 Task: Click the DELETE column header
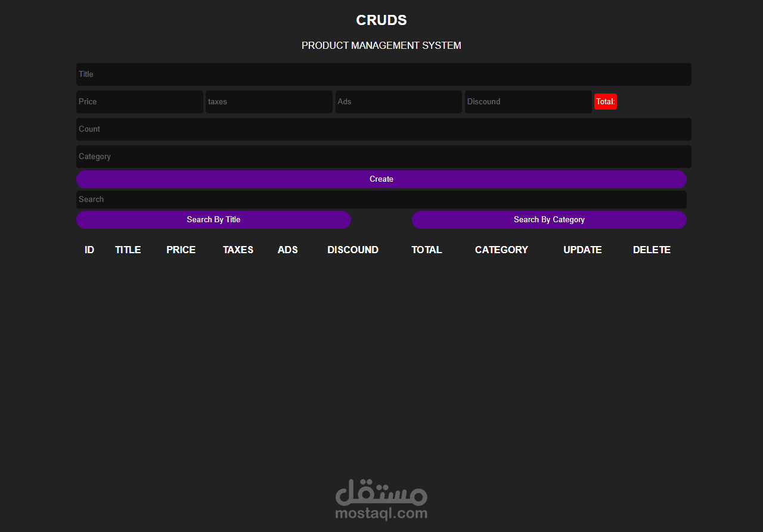coord(652,250)
